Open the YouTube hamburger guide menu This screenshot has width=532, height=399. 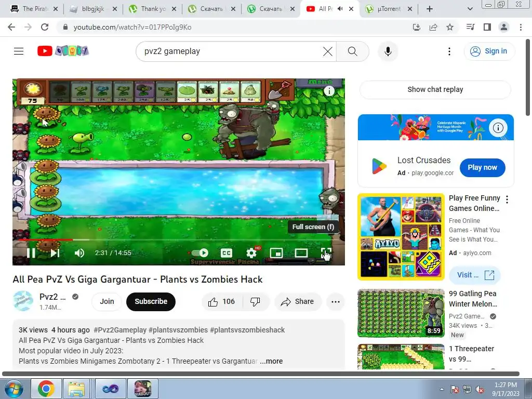click(x=19, y=51)
